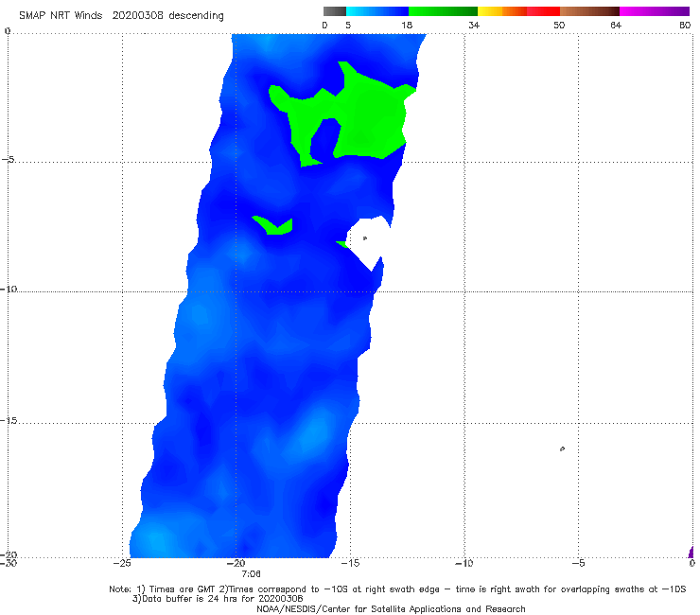The width and height of the screenshot is (700, 615).
Task: Click the swath time label "7:08"
Action: coord(251,574)
